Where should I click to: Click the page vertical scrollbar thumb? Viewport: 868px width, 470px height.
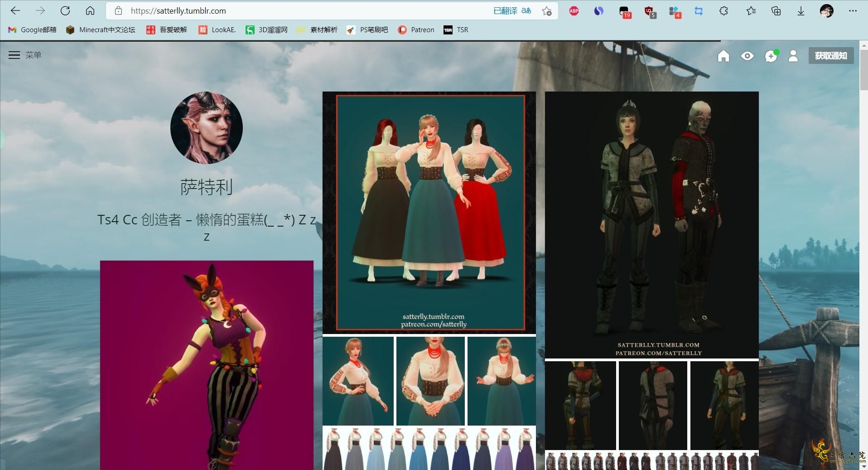[x=863, y=69]
